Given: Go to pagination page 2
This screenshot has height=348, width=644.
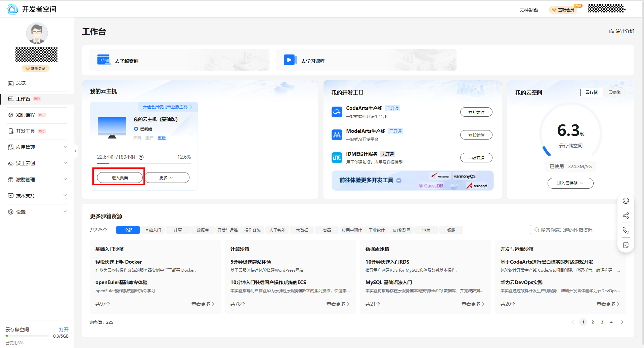Looking at the screenshot, I should (593, 322).
